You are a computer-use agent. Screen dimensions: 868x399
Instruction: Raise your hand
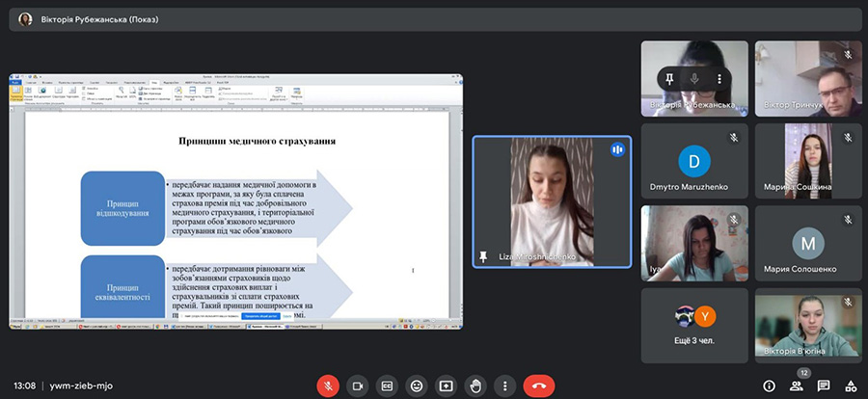(x=475, y=386)
